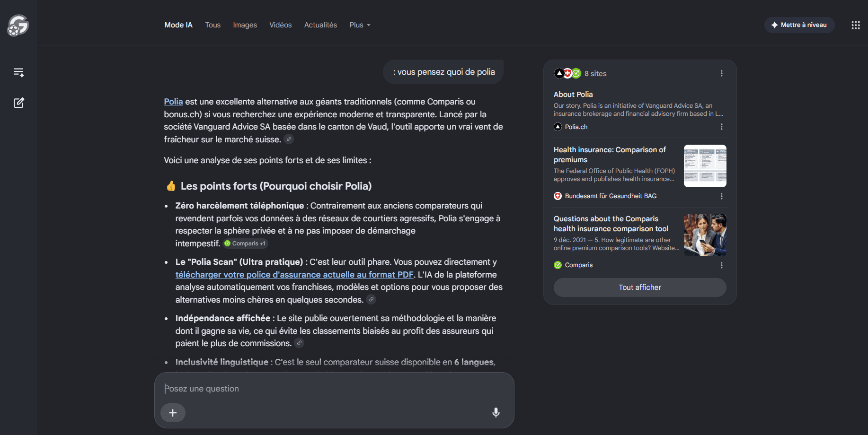Screen dimensions: 868x435
Task: Click the microphone voice input icon
Action: tap(496, 412)
